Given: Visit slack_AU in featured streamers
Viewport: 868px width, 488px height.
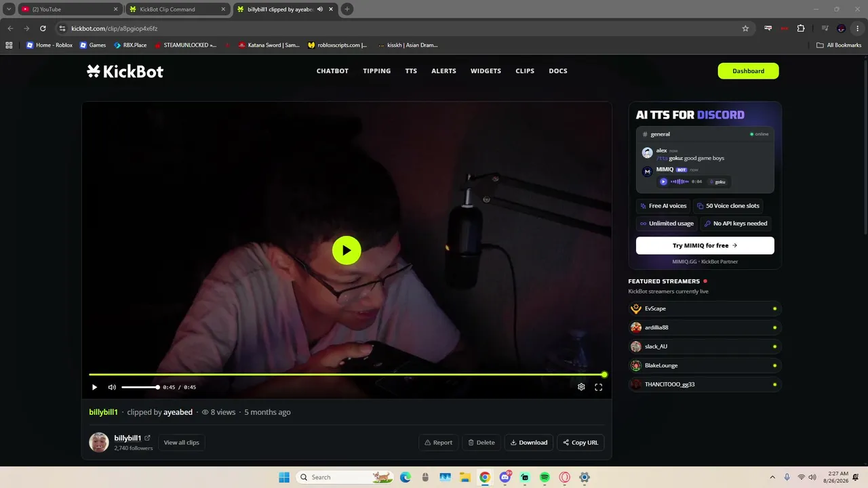Looking at the screenshot, I should pyautogui.click(x=705, y=346).
